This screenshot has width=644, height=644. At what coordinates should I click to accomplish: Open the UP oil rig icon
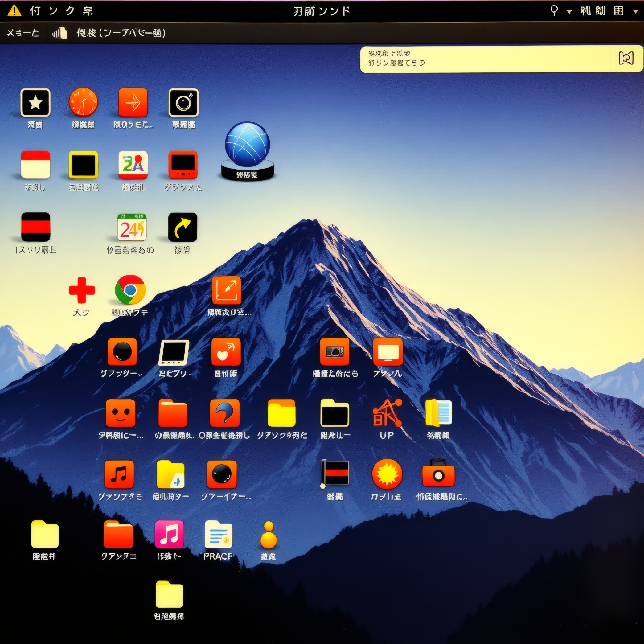387,413
